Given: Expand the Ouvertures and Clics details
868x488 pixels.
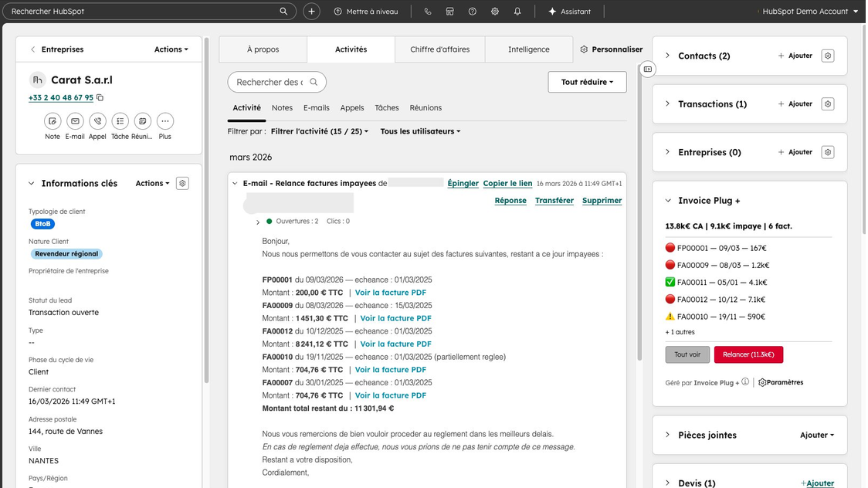Looking at the screenshot, I should coord(257,222).
